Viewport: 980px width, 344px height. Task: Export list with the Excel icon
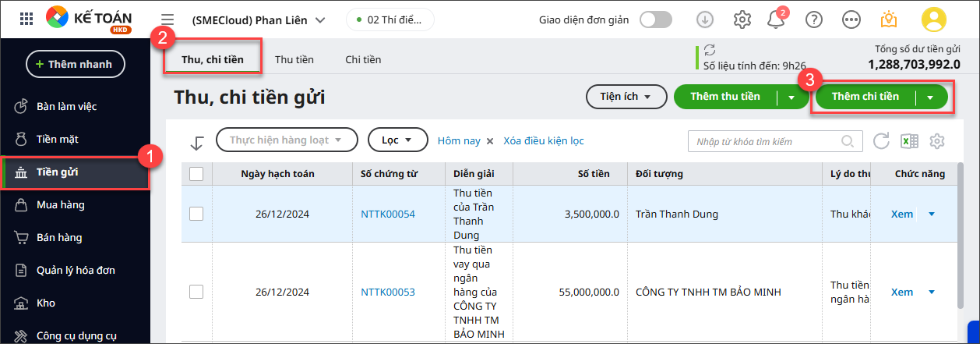click(x=909, y=141)
